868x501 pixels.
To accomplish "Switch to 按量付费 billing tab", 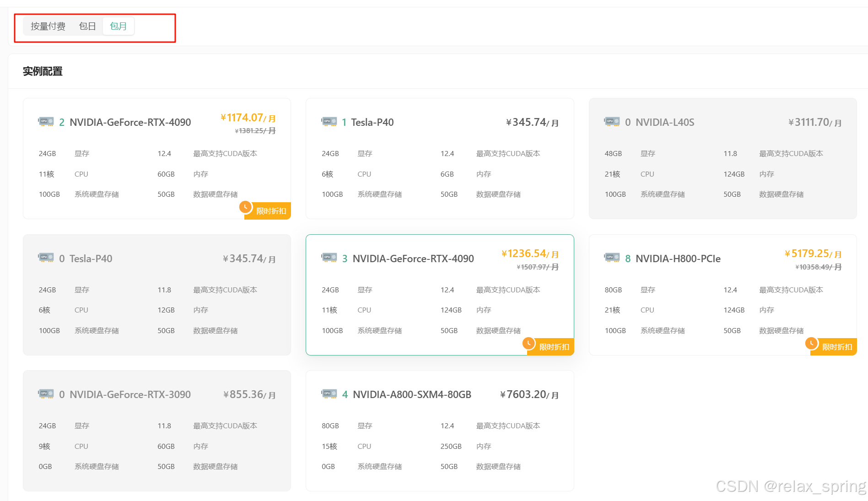I will point(48,26).
